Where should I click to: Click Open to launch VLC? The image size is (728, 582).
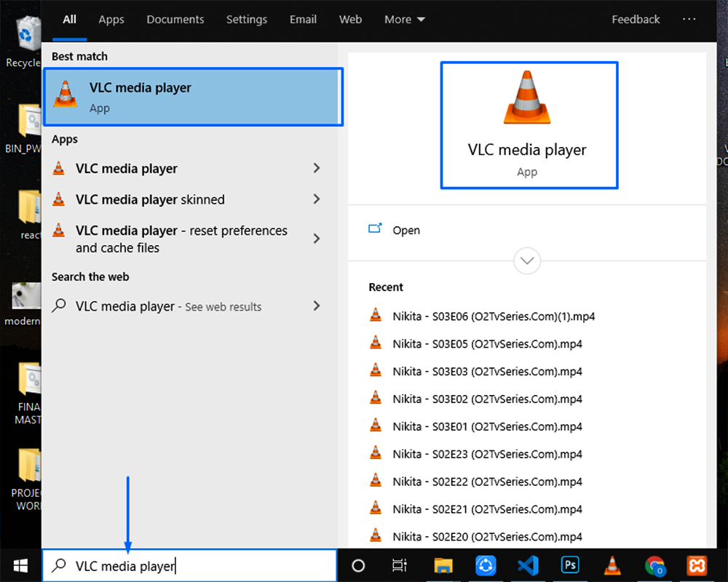[x=405, y=230]
